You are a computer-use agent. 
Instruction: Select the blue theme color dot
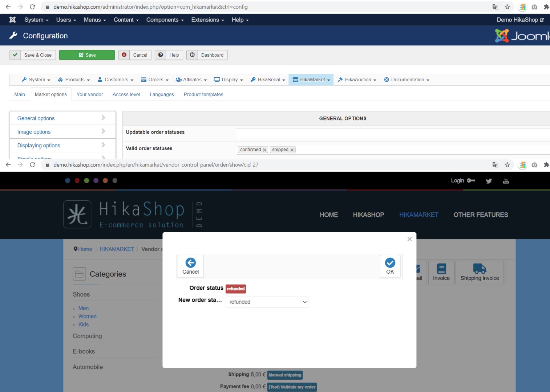pyautogui.click(x=68, y=181)
